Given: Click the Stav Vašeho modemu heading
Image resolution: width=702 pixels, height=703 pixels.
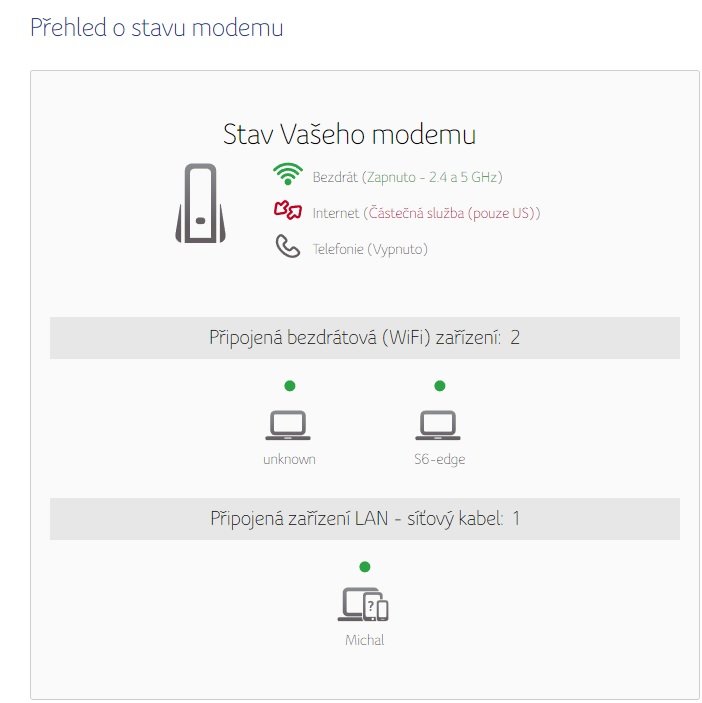Looking at the screenshot, I should click(350, 134).
